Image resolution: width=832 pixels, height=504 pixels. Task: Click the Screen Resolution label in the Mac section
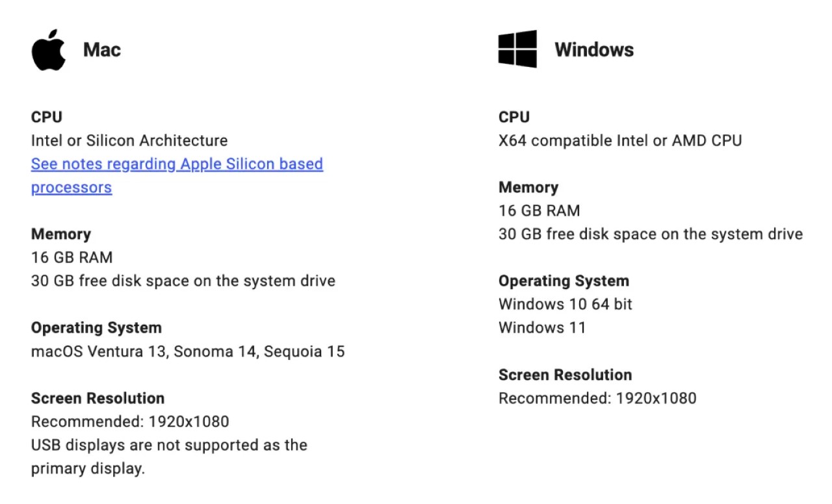coord(97,398)
